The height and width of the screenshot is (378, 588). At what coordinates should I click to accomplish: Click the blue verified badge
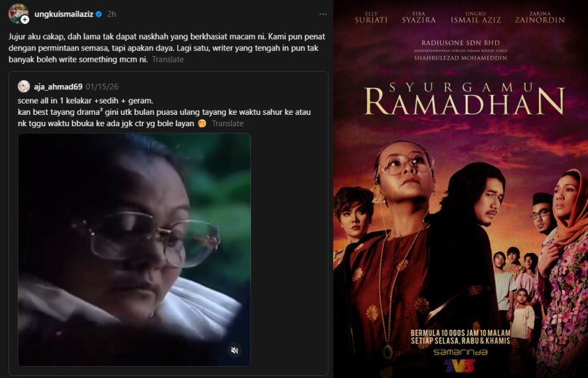[99, 14]
